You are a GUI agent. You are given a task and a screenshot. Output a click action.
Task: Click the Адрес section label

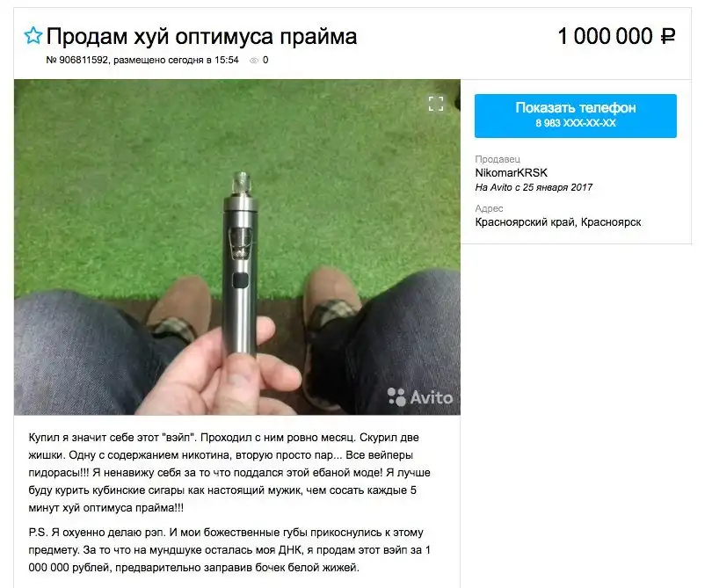click(x=489, y=208)
